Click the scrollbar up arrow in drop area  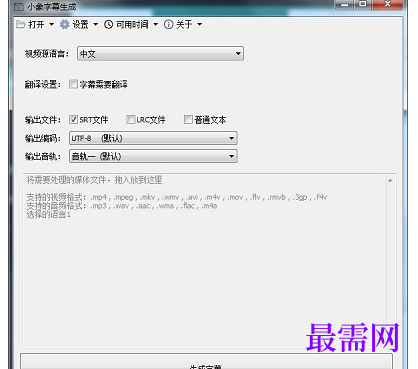[390, 180]
